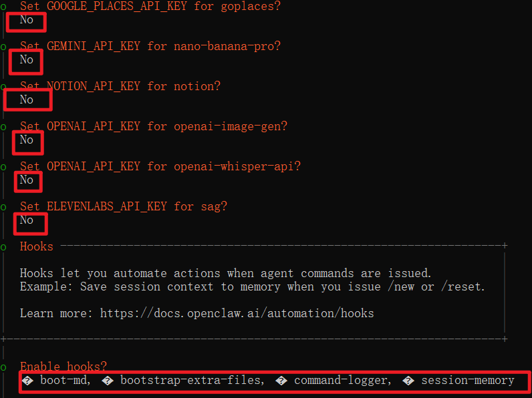532x398 pixels.
Task: Click the 'Set GOOGLE_PLACES_API_KEY for goplaces?' prompt
Action: point(150,6)
